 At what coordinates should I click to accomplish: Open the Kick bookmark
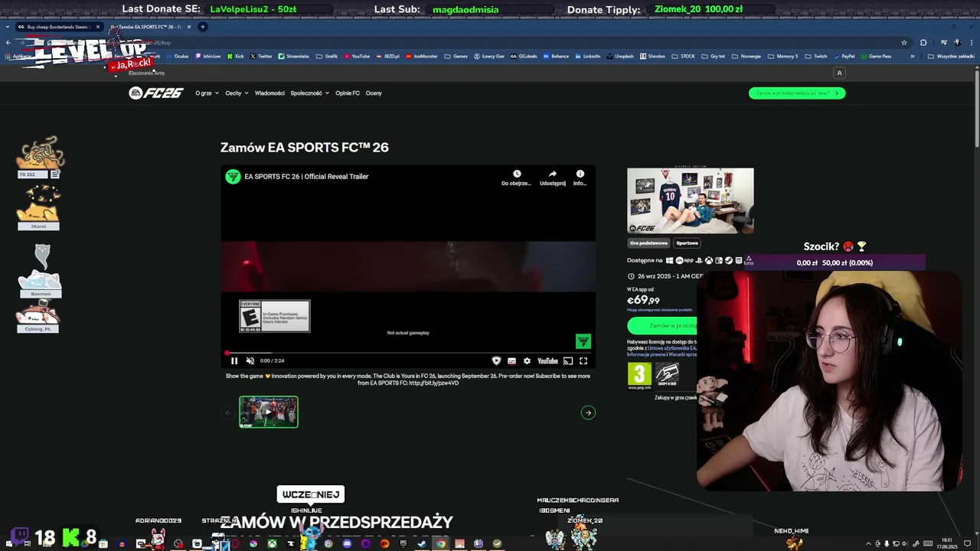pyautogui.click(x=236, y=56)
